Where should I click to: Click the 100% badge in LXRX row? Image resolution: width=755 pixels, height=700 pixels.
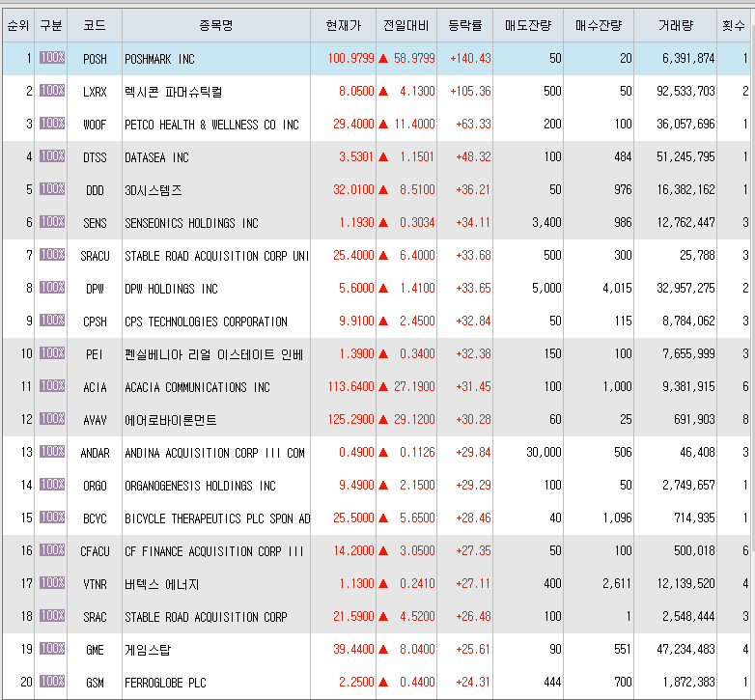point(52,91)
